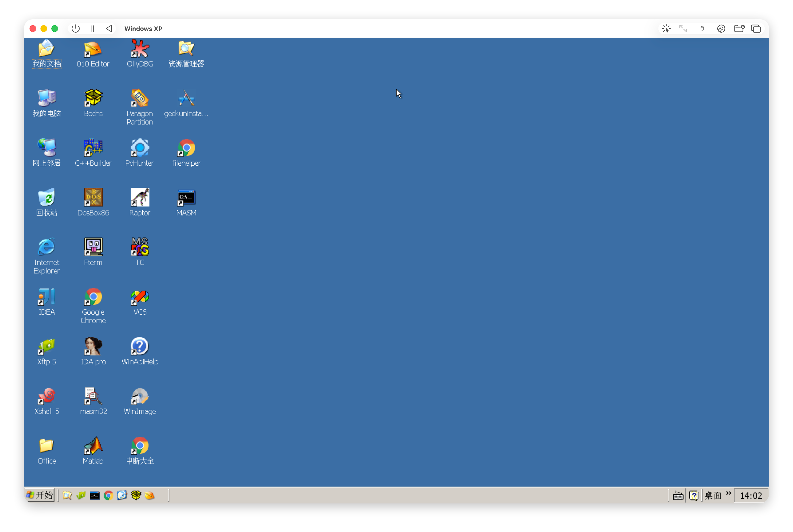Launch the explorer magnifier-folder quick launch icon
Screen dimensions: 793x532
[x=67, y=495]
